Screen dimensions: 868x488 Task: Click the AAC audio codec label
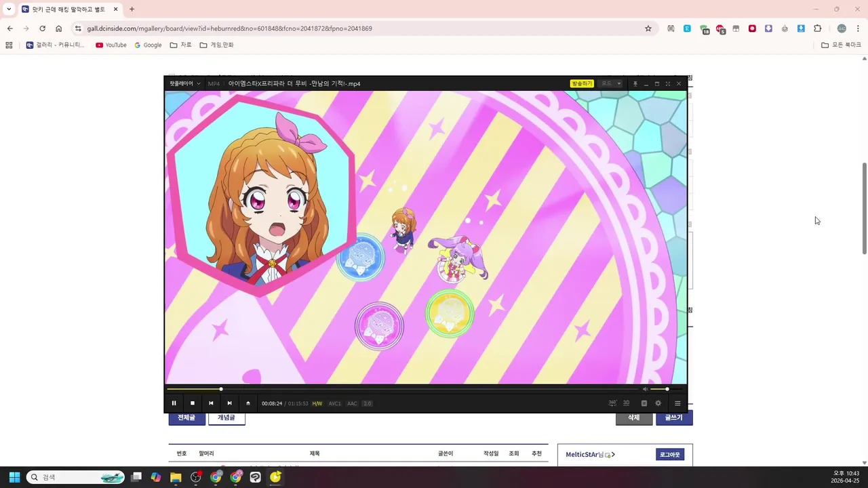point(352,403)
